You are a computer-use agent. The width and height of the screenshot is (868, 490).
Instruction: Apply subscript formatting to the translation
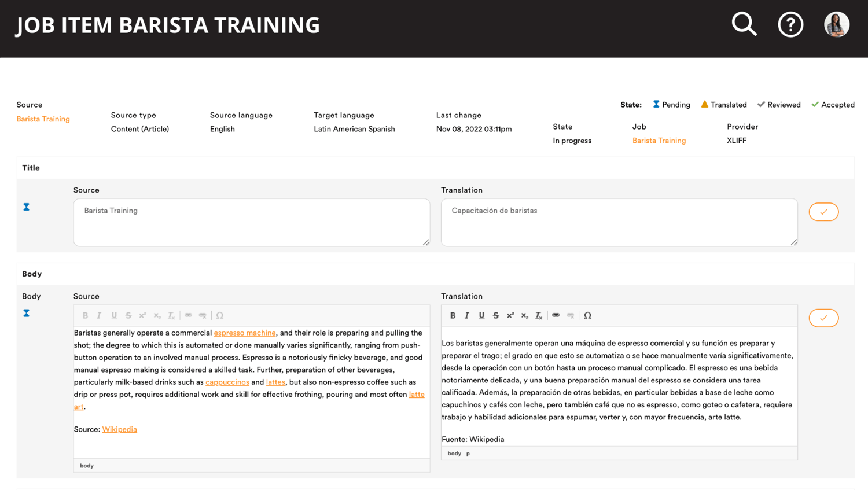[524, 315]
